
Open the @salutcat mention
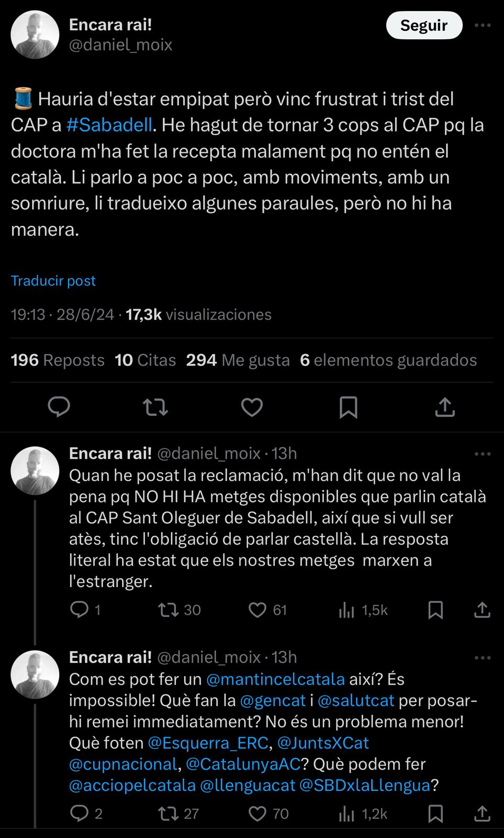[355, 700]
